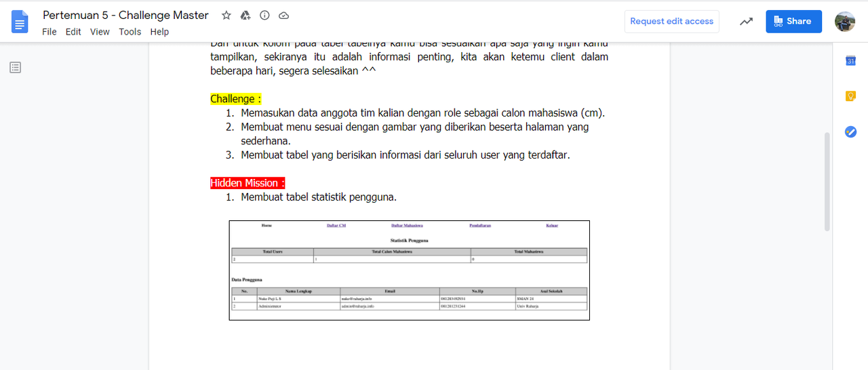Viewport: 868px width, 370px height.
Task: Click the highlighted 'Challenge :' heading
Action: point(236,99)
